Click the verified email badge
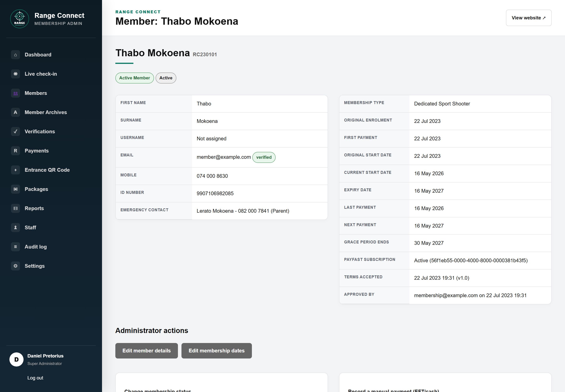Viewport: 565px width, 392px height. pyautogui.click(x=264, y=157)
